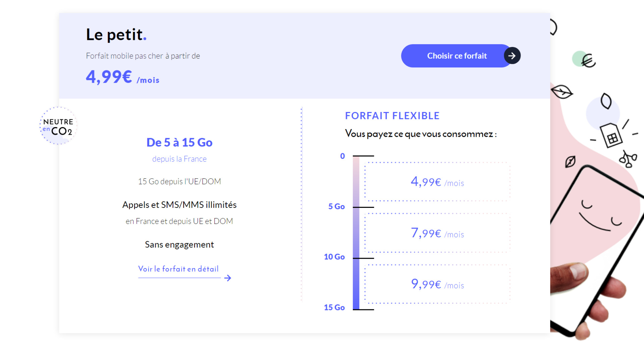The width and height of the screenshot is (644, 362).
Task: Click the De 5 à 15 Go heading
Action: [x=179, y=142]
